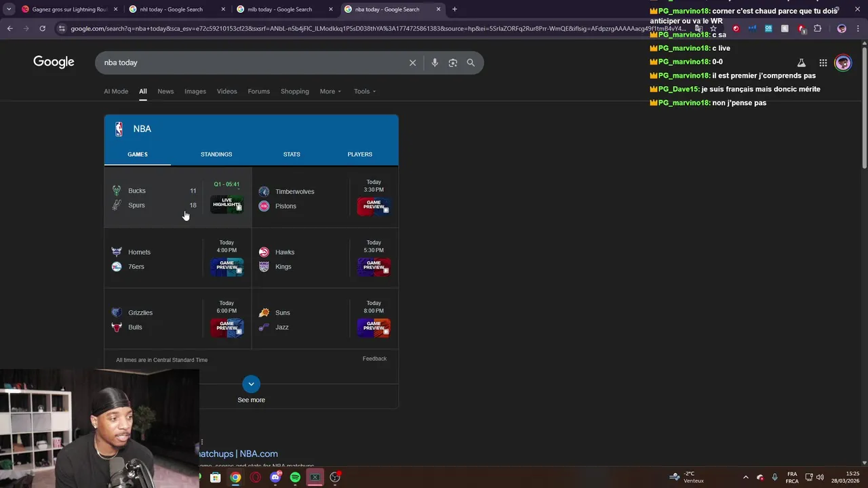Go back using the browser back arrow
868x488 pixels.
pyautogui.click(x=9, y=28)
